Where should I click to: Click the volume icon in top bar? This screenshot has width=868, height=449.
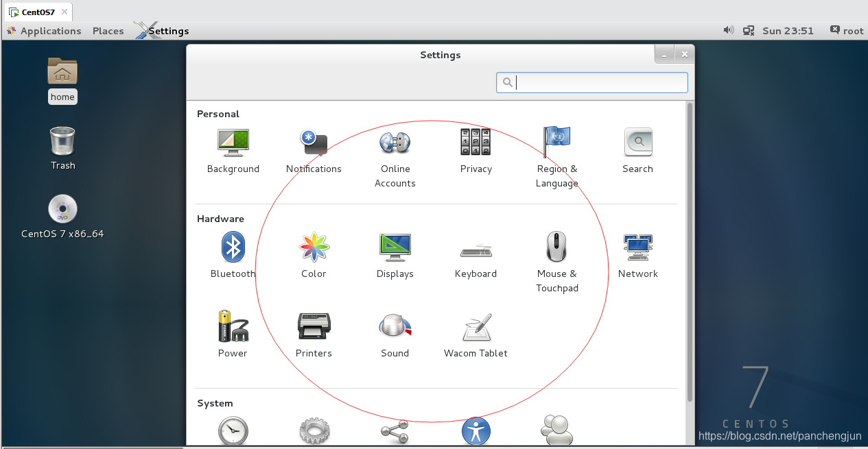point(729,30)
